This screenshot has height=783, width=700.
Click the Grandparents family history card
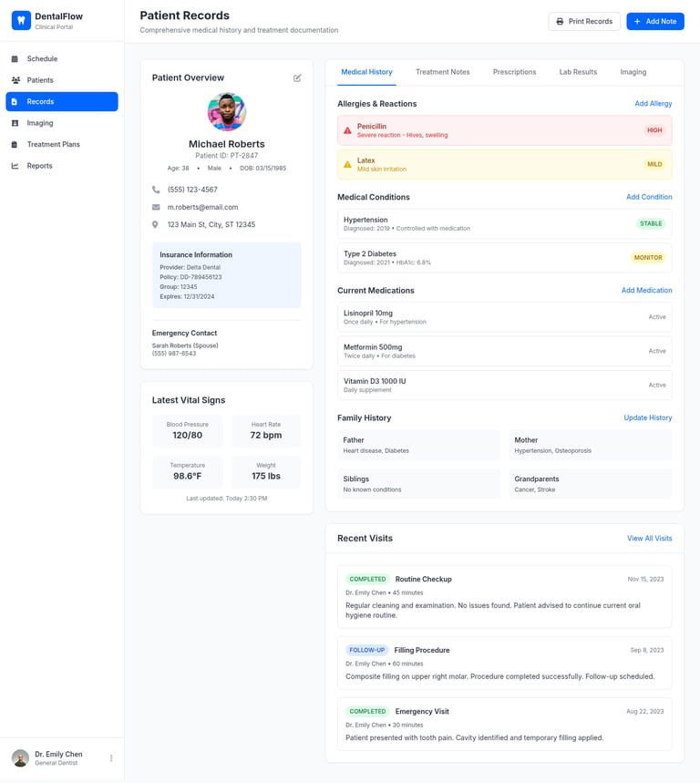(590, 484)
